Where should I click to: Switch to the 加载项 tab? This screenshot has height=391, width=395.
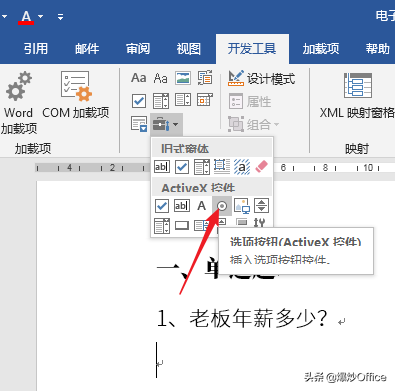click(x=321, y=49)
